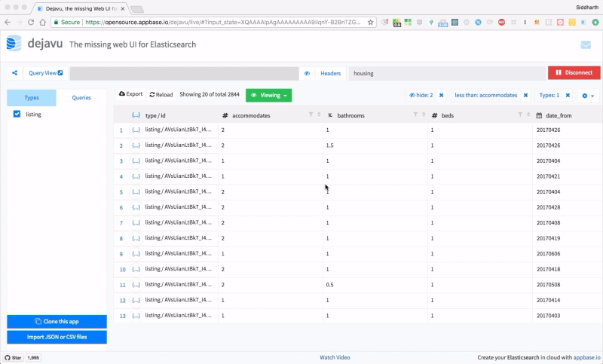Import JSON or CSV files
Screen dimensions: 603x364
coord(57,337)
